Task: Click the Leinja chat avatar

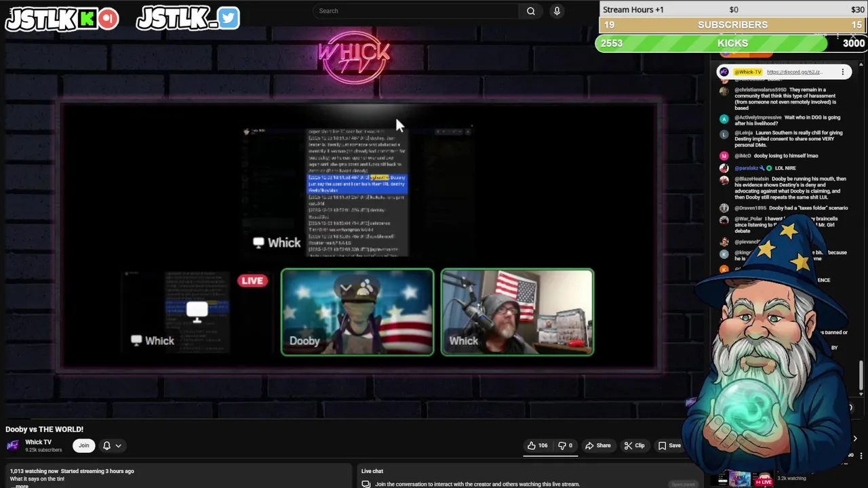Action: coord(724,134)
